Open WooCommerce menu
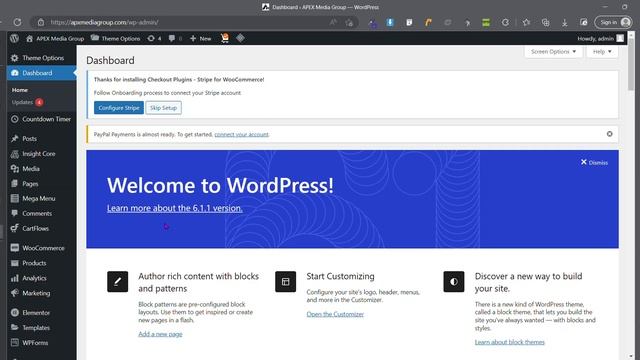This screenshot has width=640, height=360. click(x=41, y=248)
